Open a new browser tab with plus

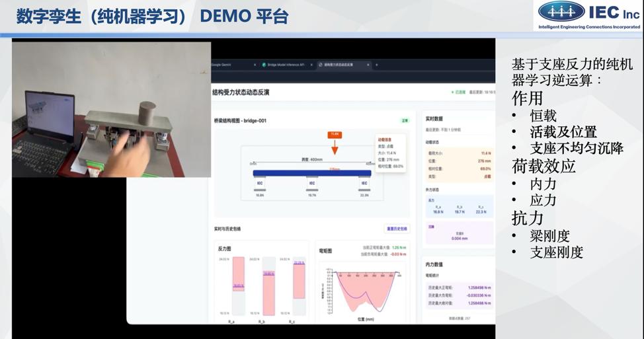pos(377,65)
